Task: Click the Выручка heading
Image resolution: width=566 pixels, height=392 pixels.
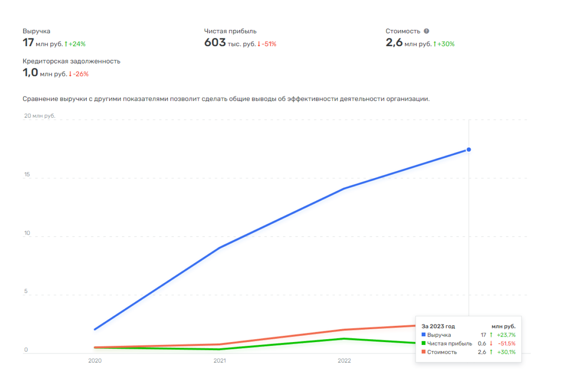Action: (37, 31)
